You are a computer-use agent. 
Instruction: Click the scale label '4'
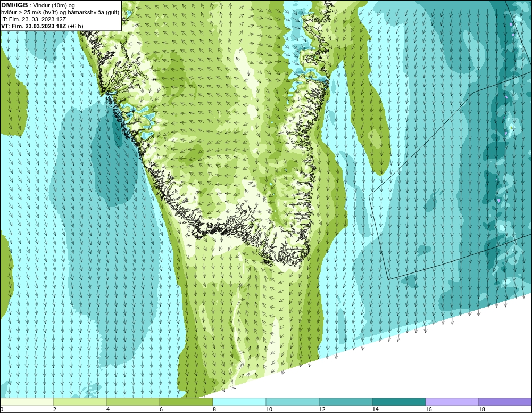click(108, 409)
